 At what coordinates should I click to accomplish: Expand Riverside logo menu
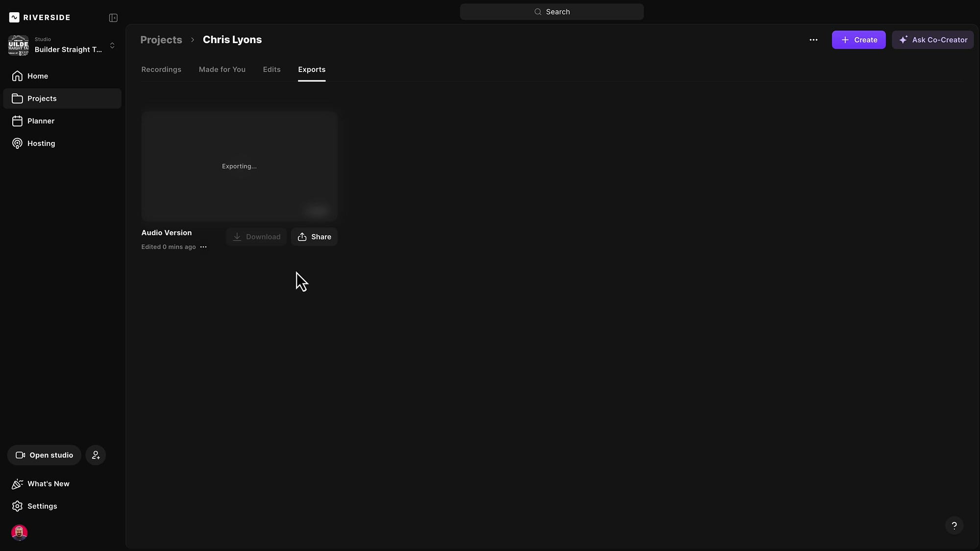(40, 17)
